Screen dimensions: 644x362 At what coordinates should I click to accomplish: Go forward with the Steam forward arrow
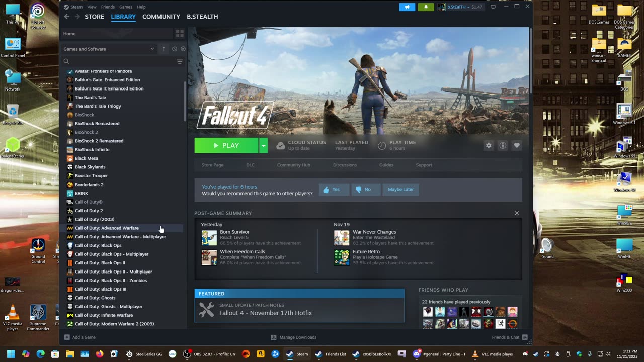click(x=77, y=17)
